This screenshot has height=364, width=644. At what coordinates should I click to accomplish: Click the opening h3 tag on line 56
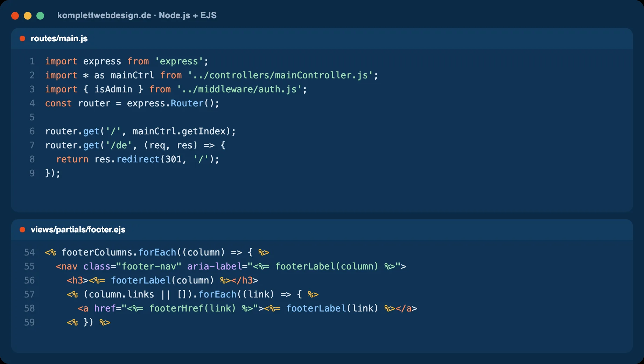coord(78,280)
